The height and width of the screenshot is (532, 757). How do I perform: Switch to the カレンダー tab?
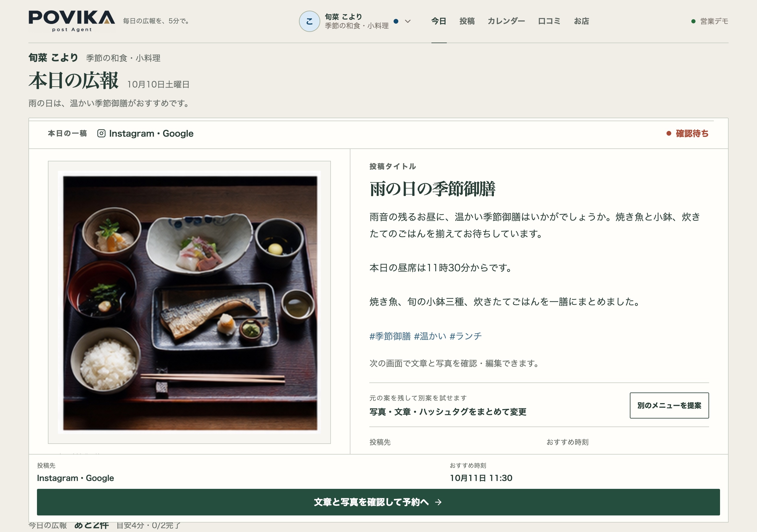point(506,21)
